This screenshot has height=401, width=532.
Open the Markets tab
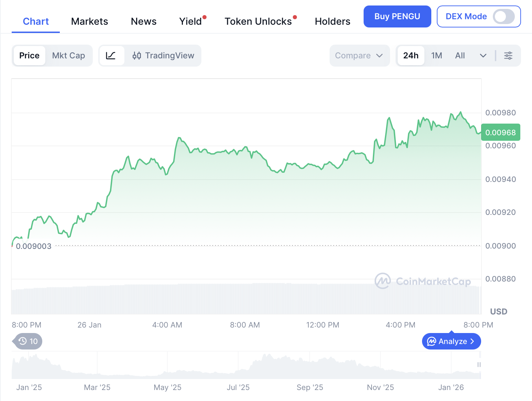tap(89, 21)
